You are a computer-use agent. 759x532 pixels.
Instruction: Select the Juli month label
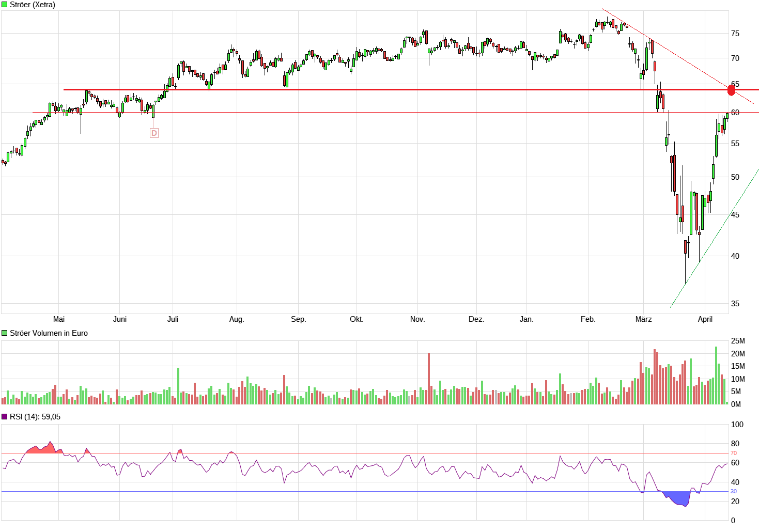click(x=173, y=319)
